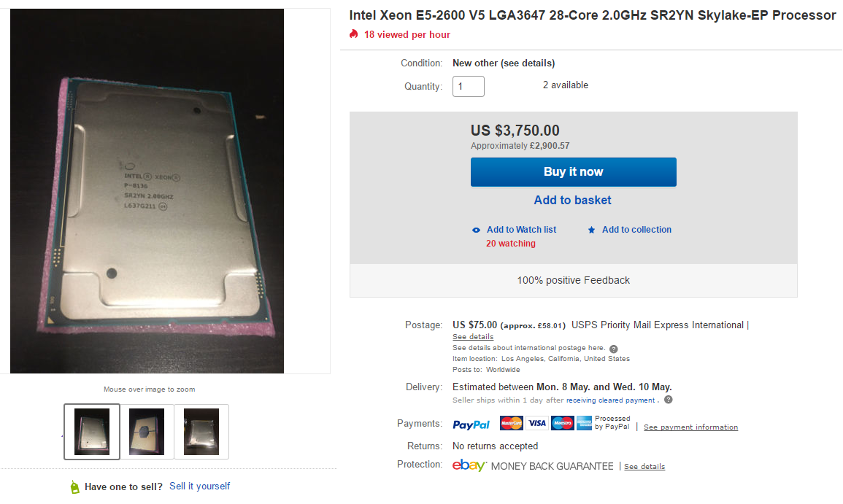
Task: Click the PayPal logo in Payments
Action: pyautogui.click(x=471, y=424)
